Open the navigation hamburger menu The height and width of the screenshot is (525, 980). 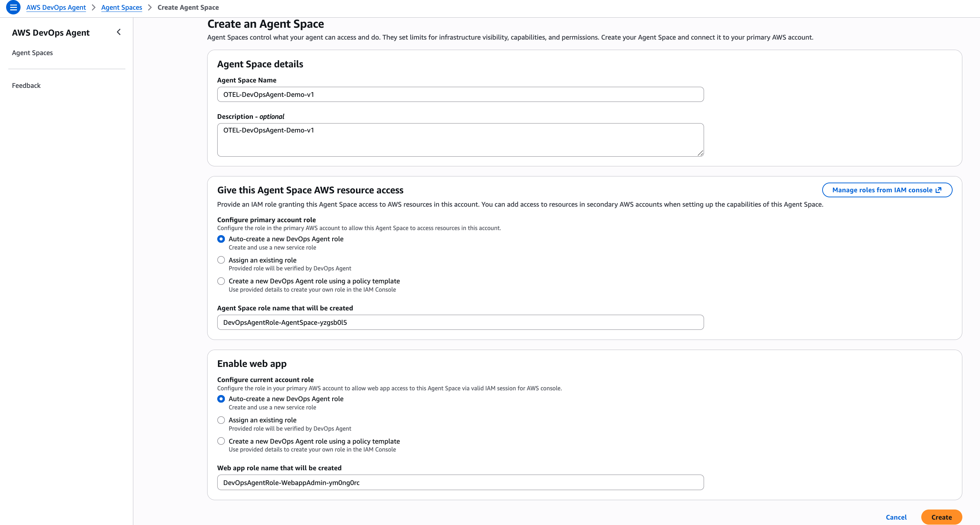click(13, 7)
